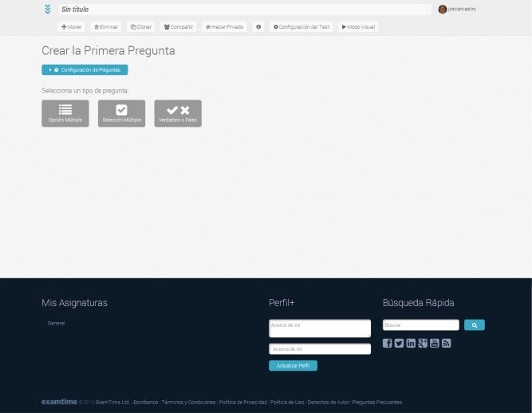Select the Selección Múltiple question type

coord(121,113)
